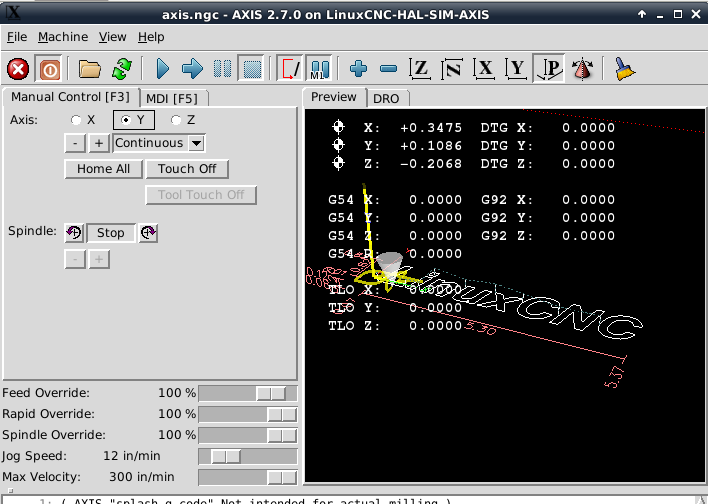
Task: Select the X axis radio button
Action: (x=84, y=120)
